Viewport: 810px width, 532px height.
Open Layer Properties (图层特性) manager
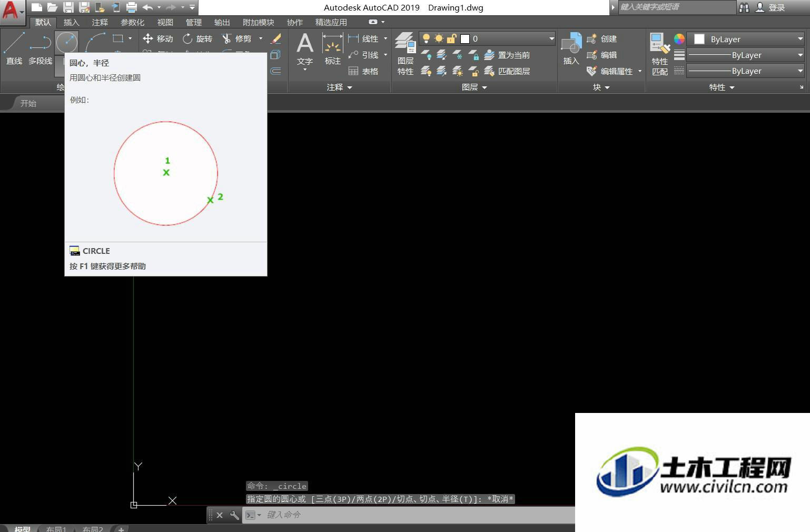[x=406, y=54]
